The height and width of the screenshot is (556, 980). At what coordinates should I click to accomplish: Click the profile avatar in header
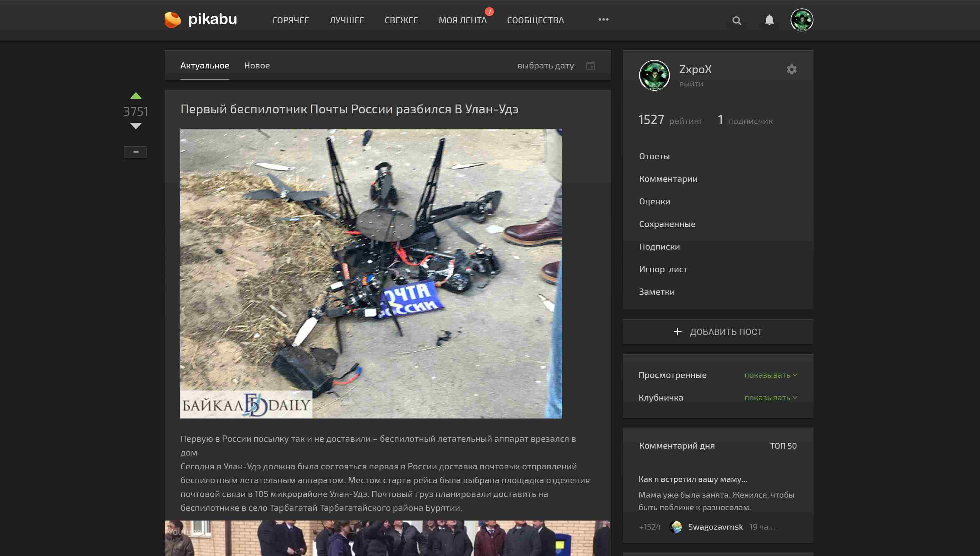click(801, 20)
